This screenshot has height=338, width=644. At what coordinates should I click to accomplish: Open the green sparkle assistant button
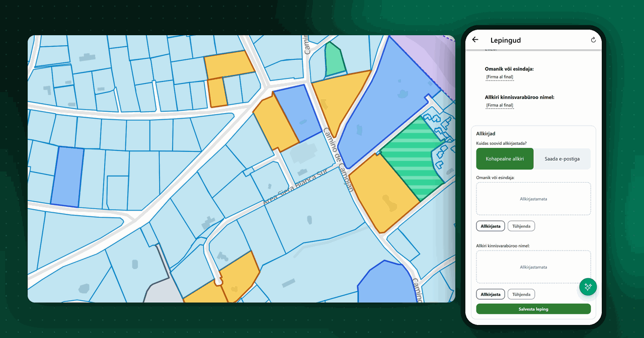click(588, 287)
